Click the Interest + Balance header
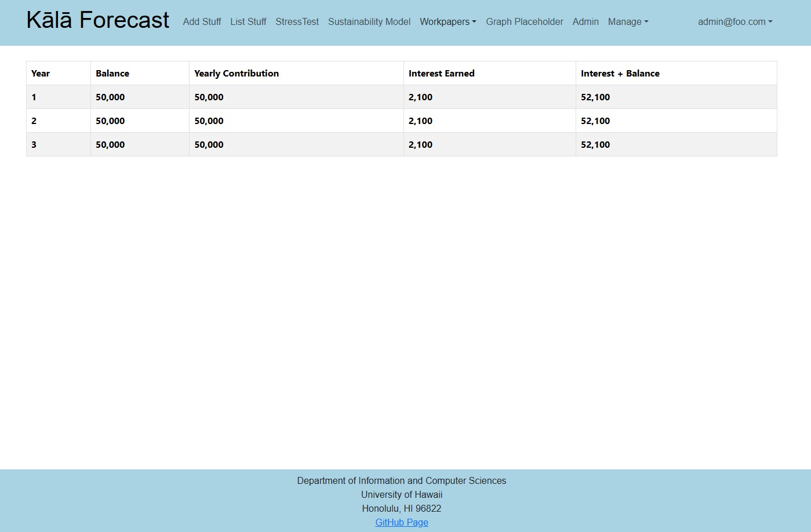This screenshot has width=811, height=532. [620, 74]
